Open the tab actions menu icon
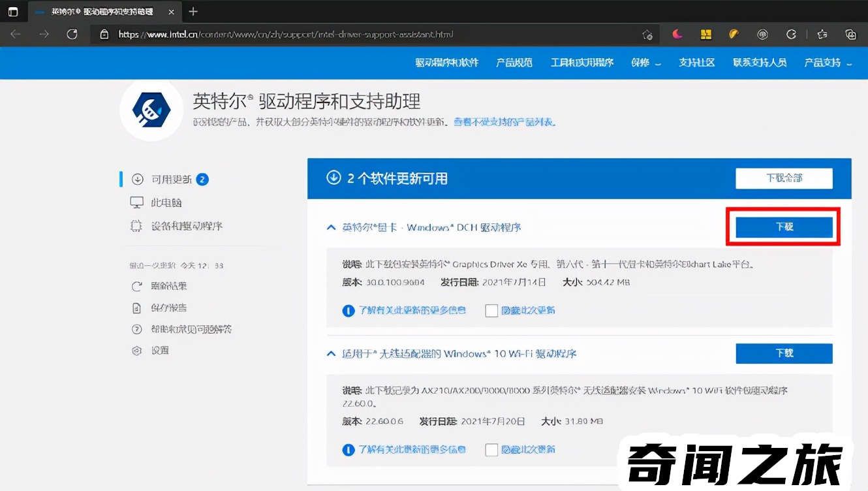This screenshot has width=868, height=491. [x=13, y=12]
